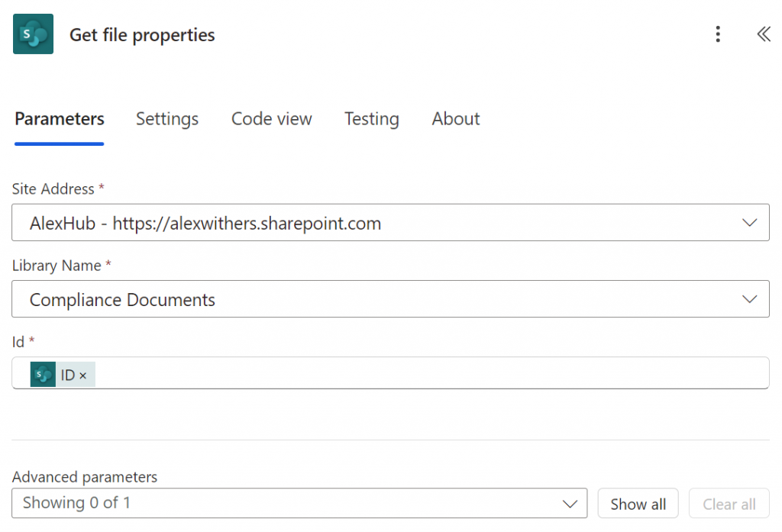This screenshot has height=532, width=782.
Task: Remove the ID token with its x
Action: [83, 376]
